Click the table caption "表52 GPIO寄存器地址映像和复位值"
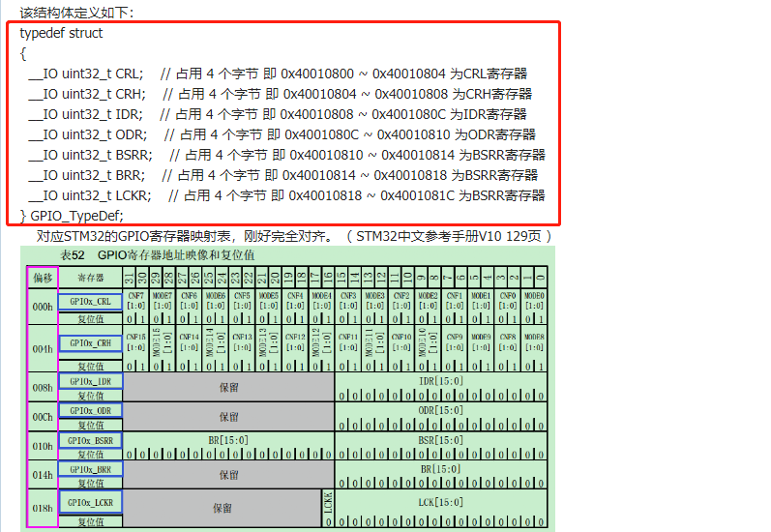 pyautogui.click(x=158, y=255)
